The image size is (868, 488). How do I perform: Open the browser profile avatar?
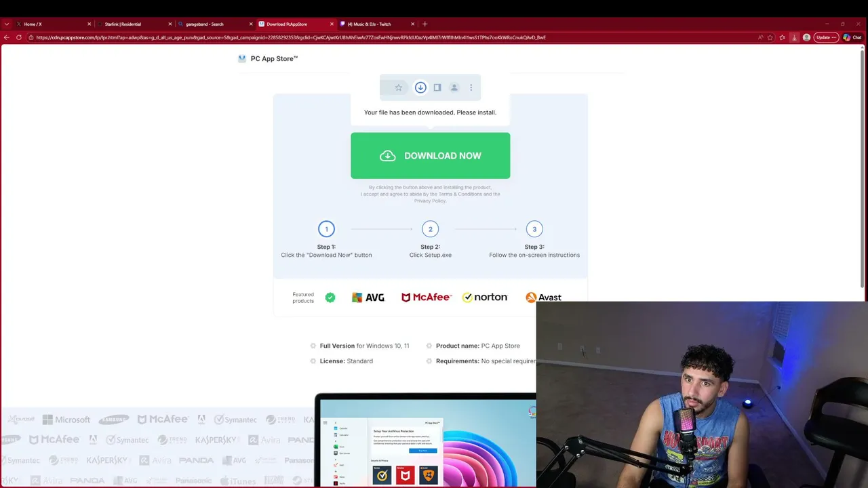806,37
